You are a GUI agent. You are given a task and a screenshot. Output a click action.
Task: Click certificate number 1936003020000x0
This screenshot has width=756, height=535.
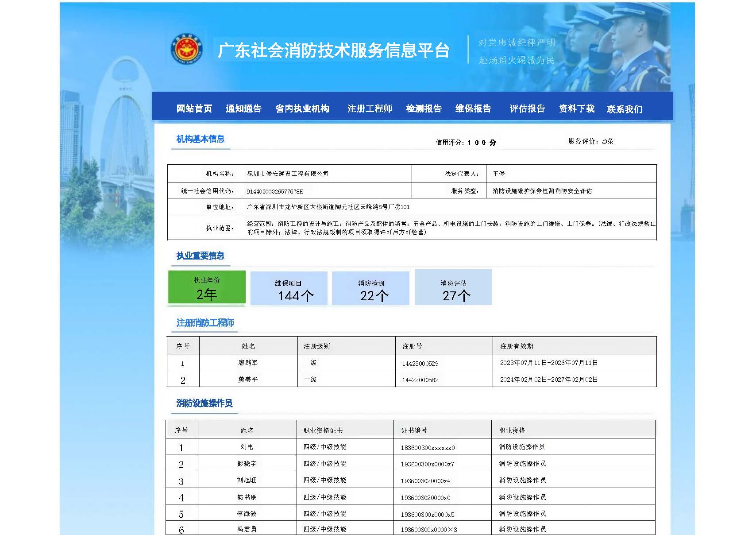[425, 498]
